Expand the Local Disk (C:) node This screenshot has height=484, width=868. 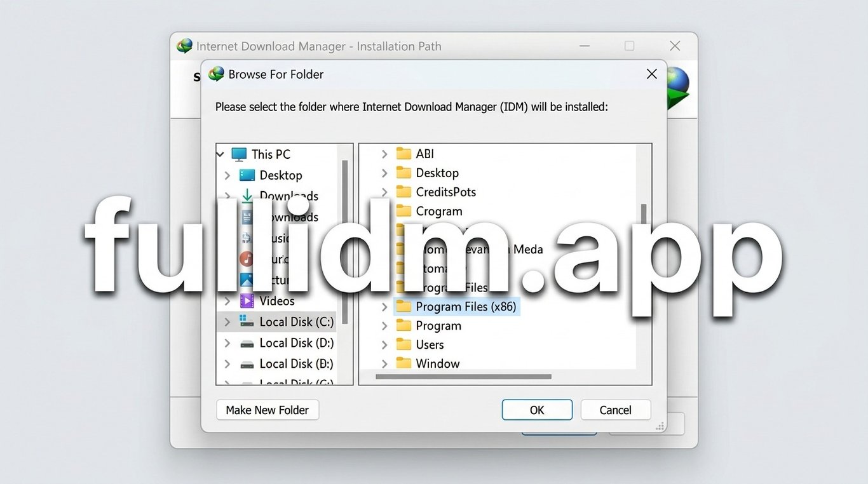(227, 322)
